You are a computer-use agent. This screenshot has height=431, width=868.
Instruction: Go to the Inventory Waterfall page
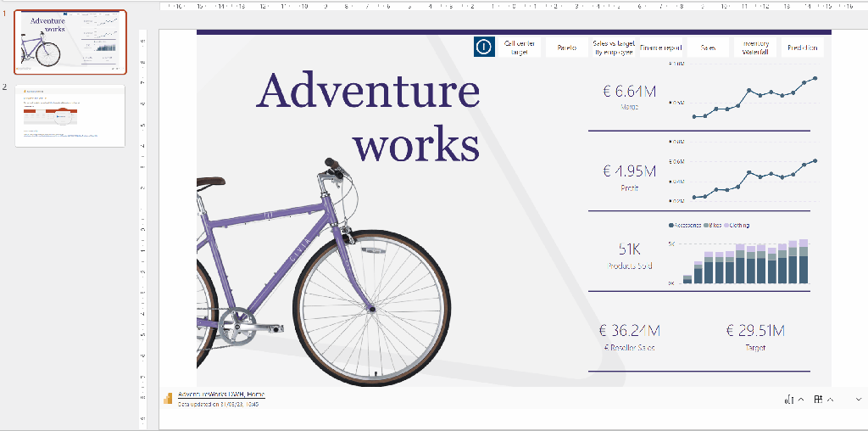[755, 48]
